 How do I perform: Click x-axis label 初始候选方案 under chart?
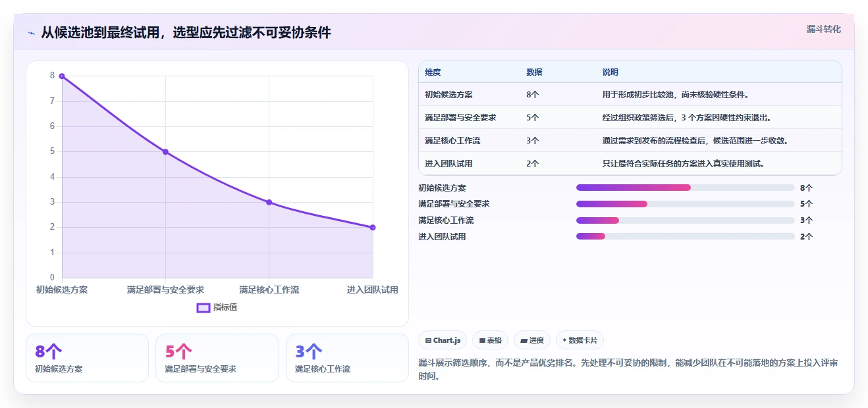pos(62,290)
